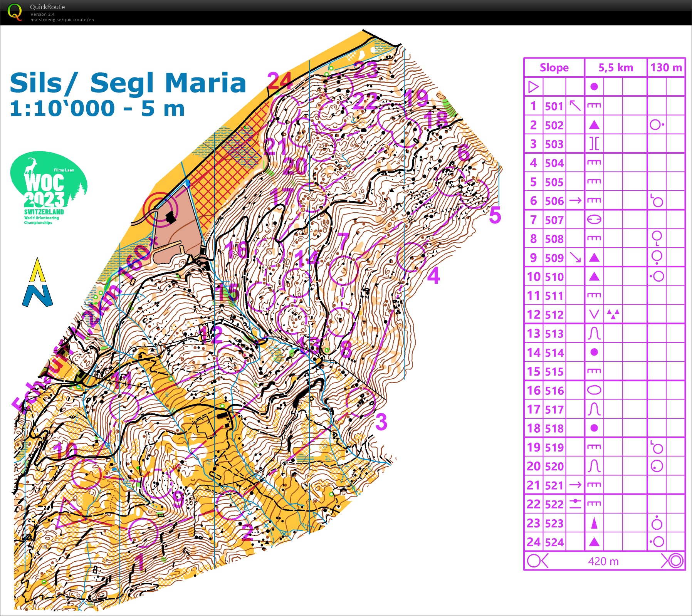The width and height of the screenshot is (692, 616).
Task: Click the dot symbol in row 518
Action: [594, 428]
